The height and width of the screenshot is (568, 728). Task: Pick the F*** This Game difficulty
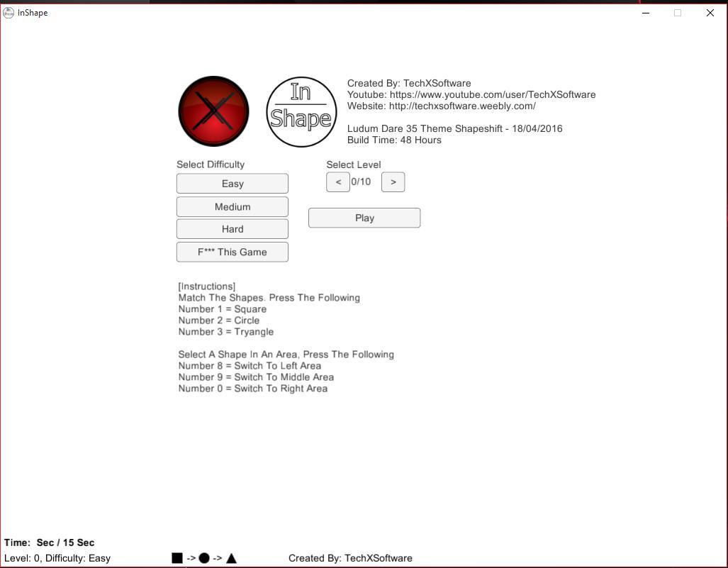(233, 252)
